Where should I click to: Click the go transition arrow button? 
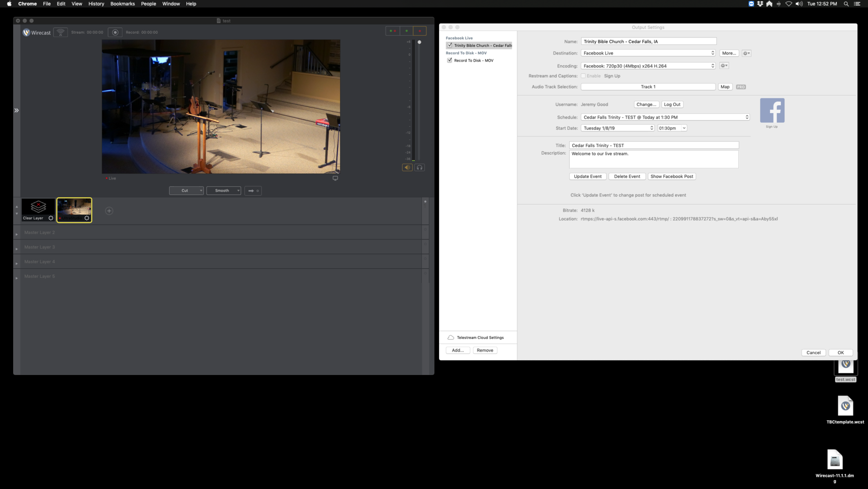253,191
